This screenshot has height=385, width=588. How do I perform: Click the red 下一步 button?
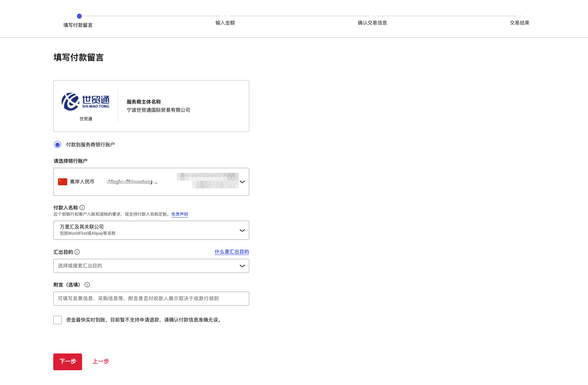[x=68, y=362]
